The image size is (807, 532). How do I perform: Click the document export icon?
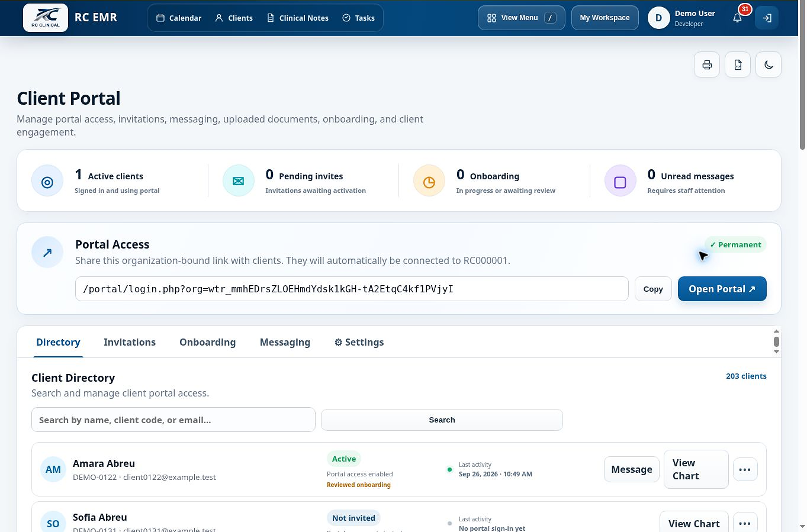pos(738,65)
